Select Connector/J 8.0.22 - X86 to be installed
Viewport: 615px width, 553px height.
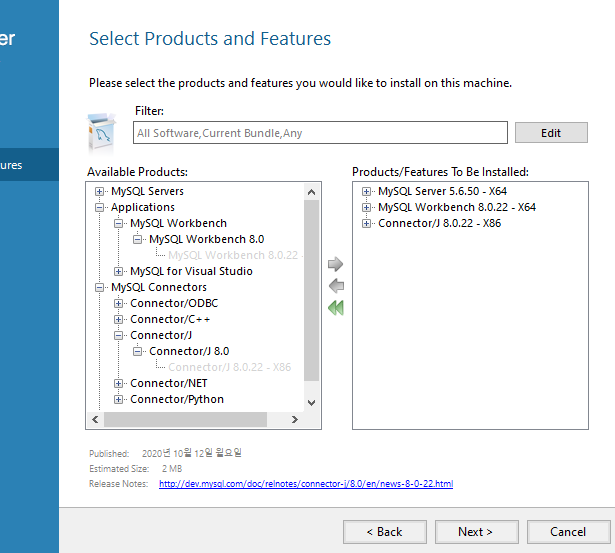[440, 224]
